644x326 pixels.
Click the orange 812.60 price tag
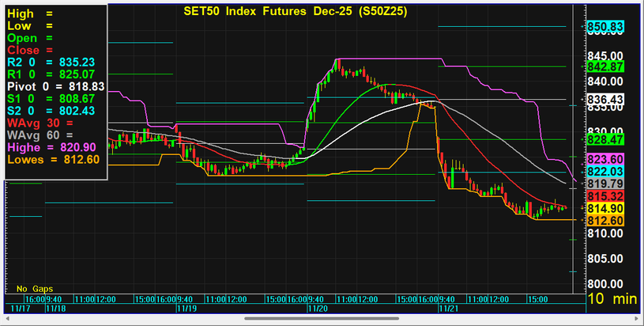(605, 219)
